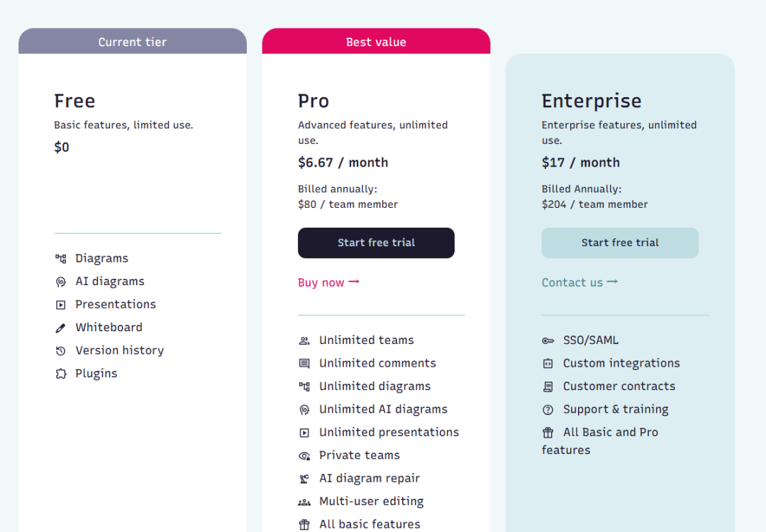Click the AI diagram repair icon
The height and width of the screenshot is (532, 766).
304,479
